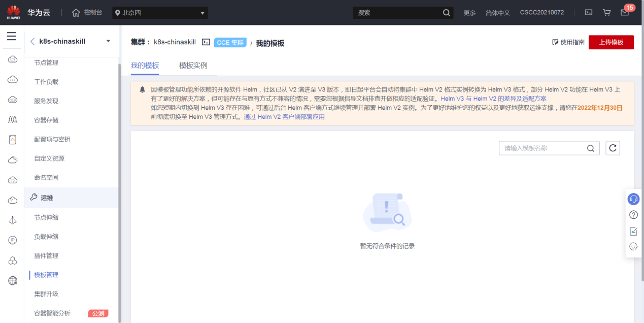
Task: Open the hamburger navigation menu
Action: (12, 37)
